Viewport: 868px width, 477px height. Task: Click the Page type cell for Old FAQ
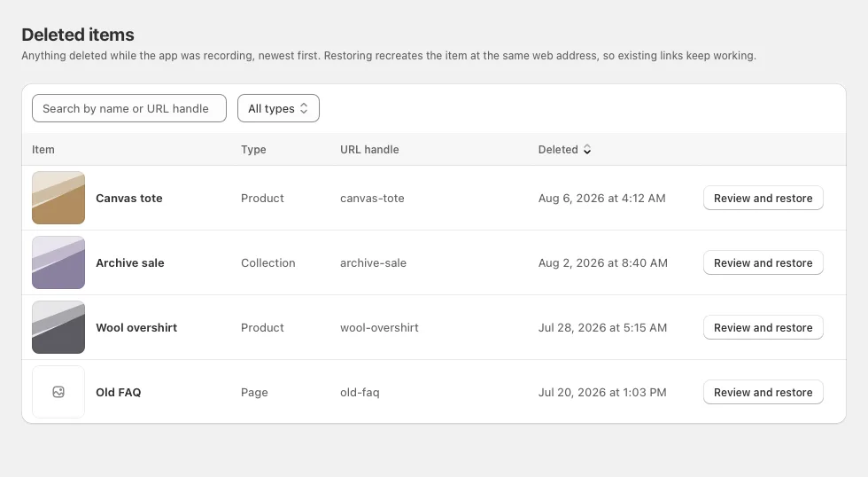[x=254, y=393]
